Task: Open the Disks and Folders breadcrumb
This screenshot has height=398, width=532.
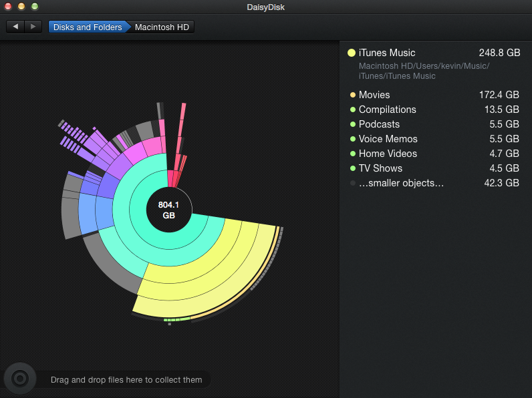Action: pyautogui.click(x=88, y=27)
